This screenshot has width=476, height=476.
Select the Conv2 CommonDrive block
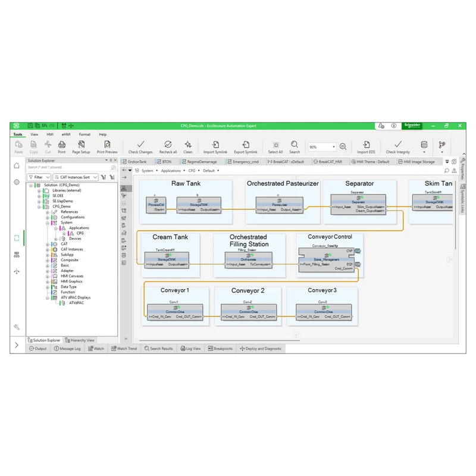pos(249,312)
